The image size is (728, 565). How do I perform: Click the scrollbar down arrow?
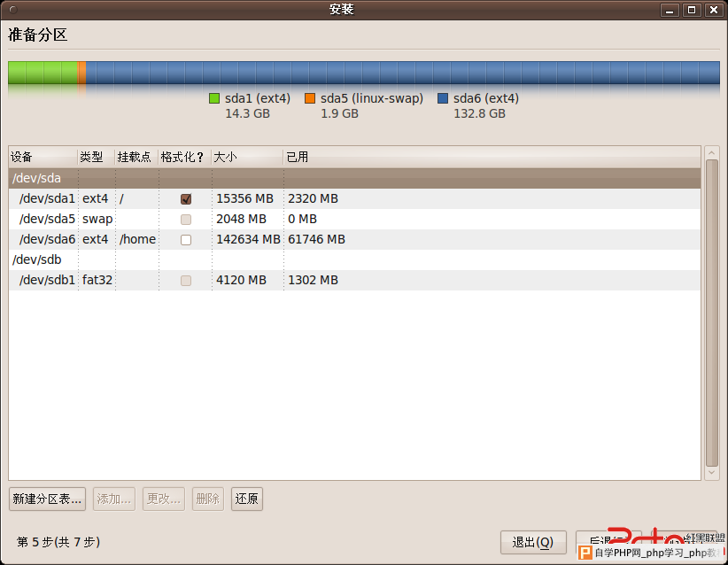pos(712,473)
